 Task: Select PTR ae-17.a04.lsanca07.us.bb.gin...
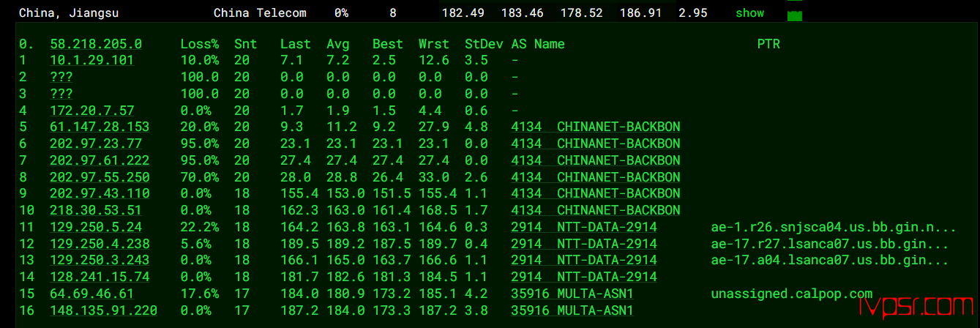tap(830, 261)
